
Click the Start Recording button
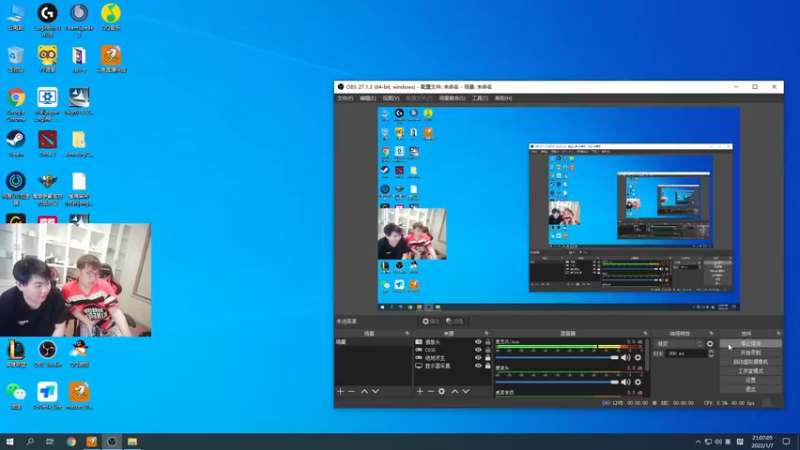(x=751, y=353)
